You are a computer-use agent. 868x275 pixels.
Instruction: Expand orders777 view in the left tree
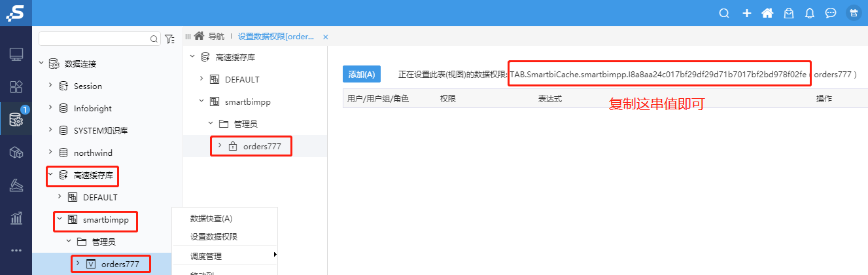pyautogui.click(x=78, y=264)
